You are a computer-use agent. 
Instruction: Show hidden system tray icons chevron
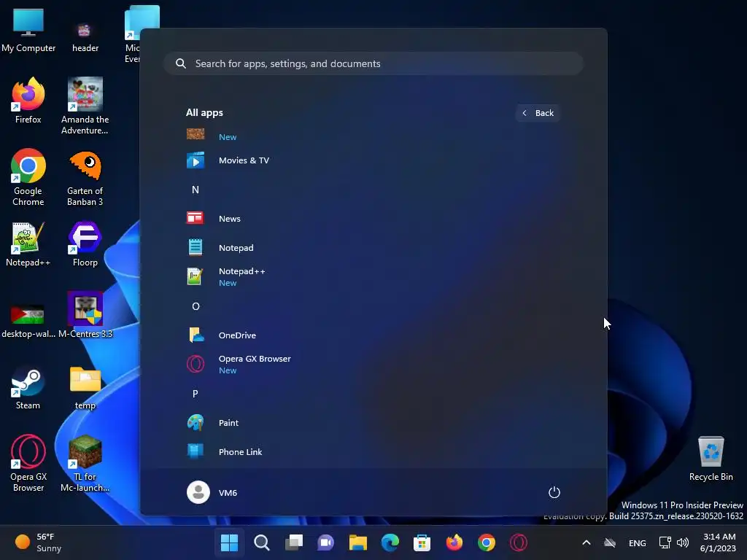[587, 542]
